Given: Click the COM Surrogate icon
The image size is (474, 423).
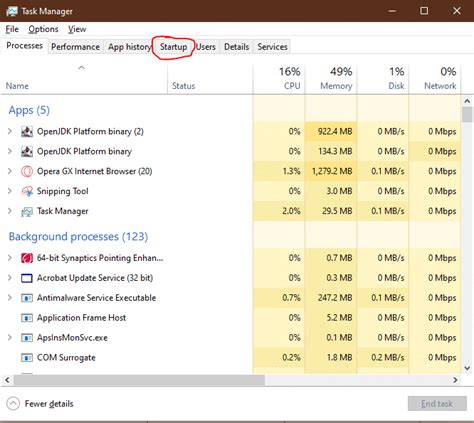Looking at the screenshot, I should tap(27, 358).
